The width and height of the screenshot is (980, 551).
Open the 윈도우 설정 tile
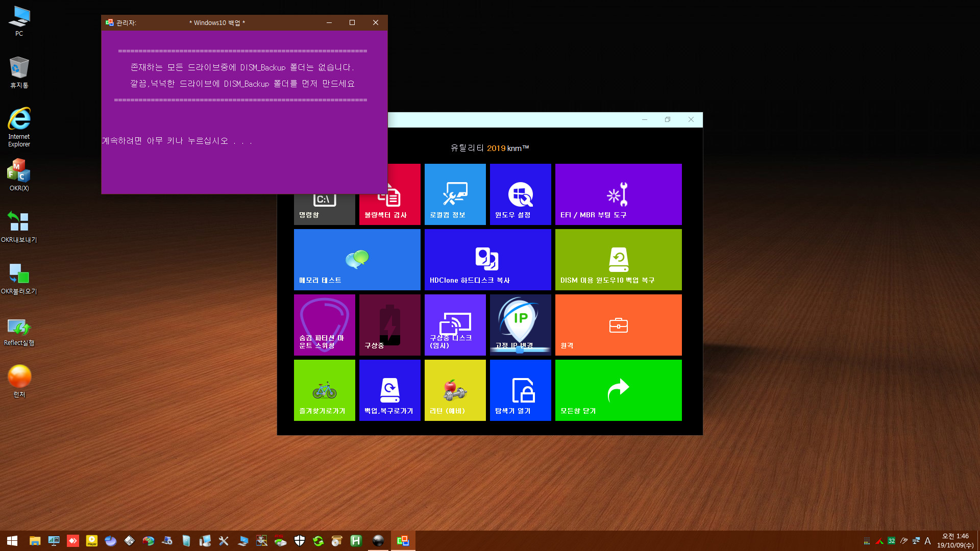click(520, 194)
